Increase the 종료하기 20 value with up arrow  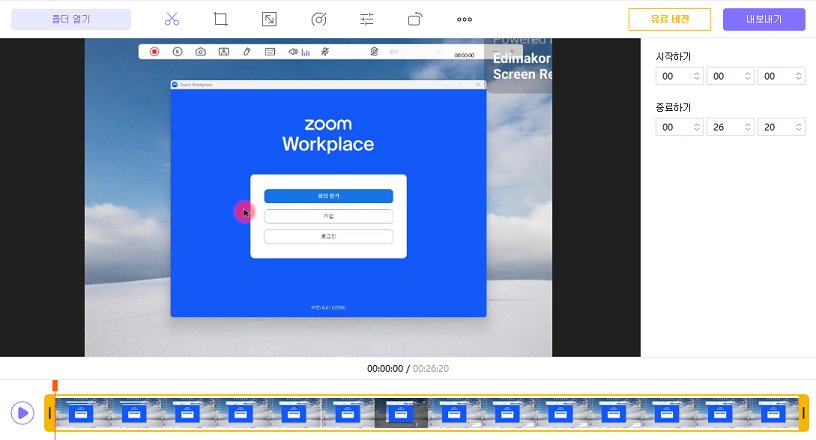click(798, 124)
